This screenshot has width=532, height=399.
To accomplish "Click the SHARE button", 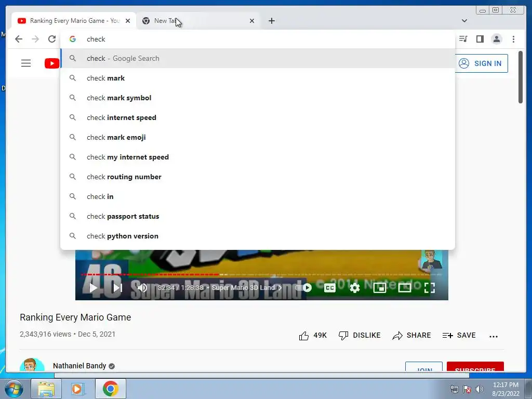I will tap(411, 335).
